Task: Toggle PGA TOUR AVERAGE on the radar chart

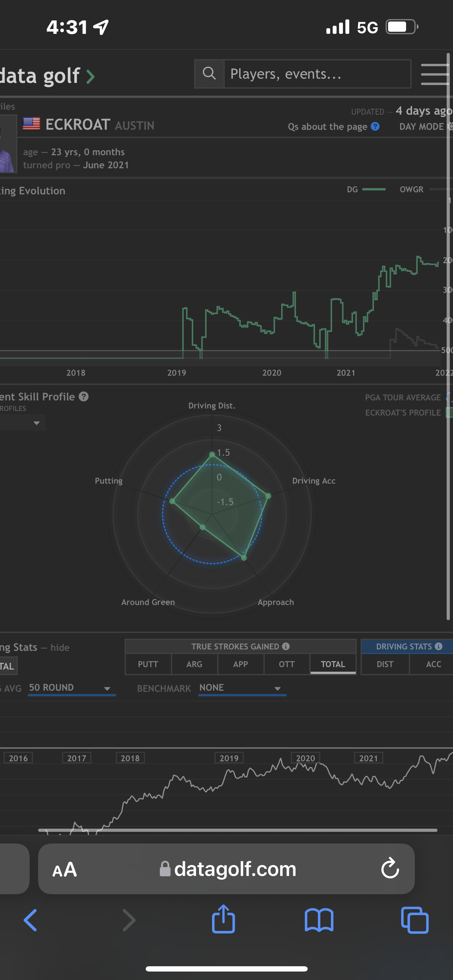Action: (x=409, y=397)
